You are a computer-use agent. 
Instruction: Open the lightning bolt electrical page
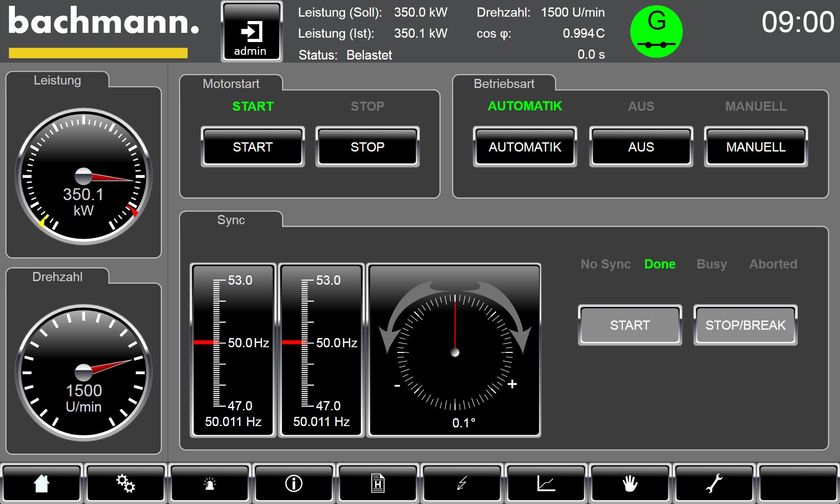point(462,483)
